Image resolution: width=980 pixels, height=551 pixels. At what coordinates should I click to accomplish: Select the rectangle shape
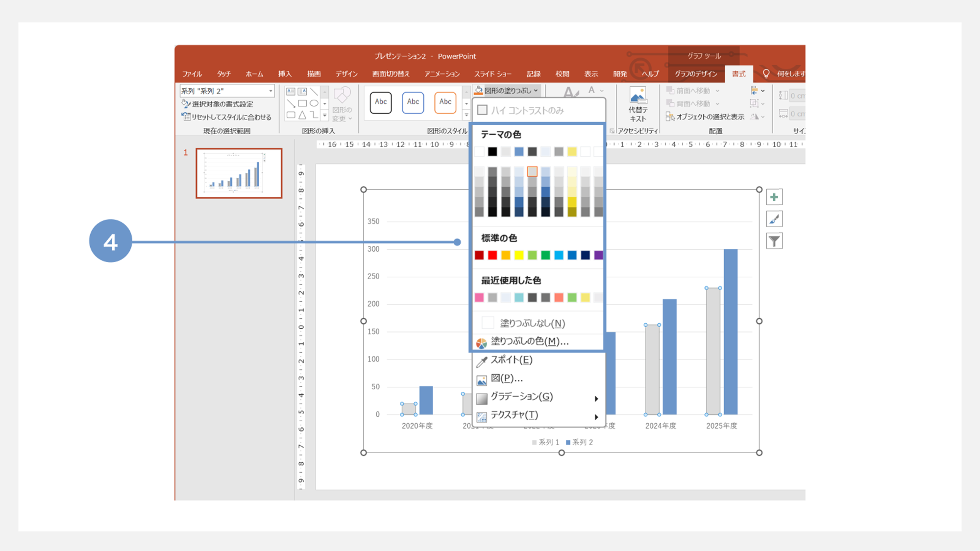tap(302, 103)
